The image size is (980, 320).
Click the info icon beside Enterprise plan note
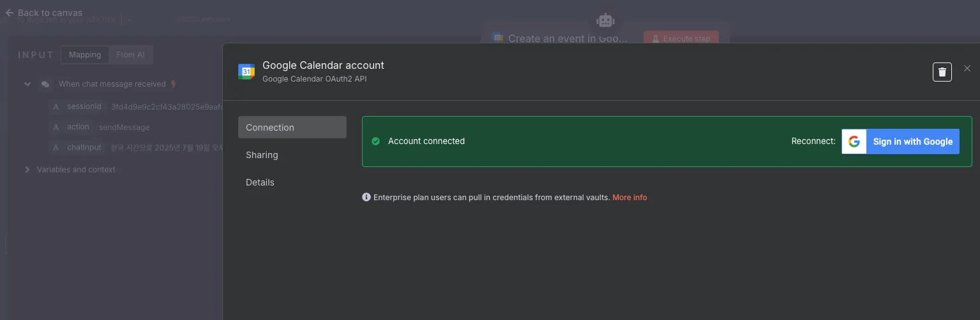(366, 198)
